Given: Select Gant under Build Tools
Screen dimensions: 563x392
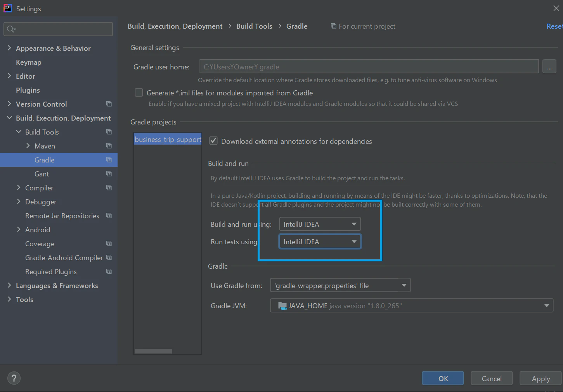Looking at the screenshot, I should click(x=42, y=174).
